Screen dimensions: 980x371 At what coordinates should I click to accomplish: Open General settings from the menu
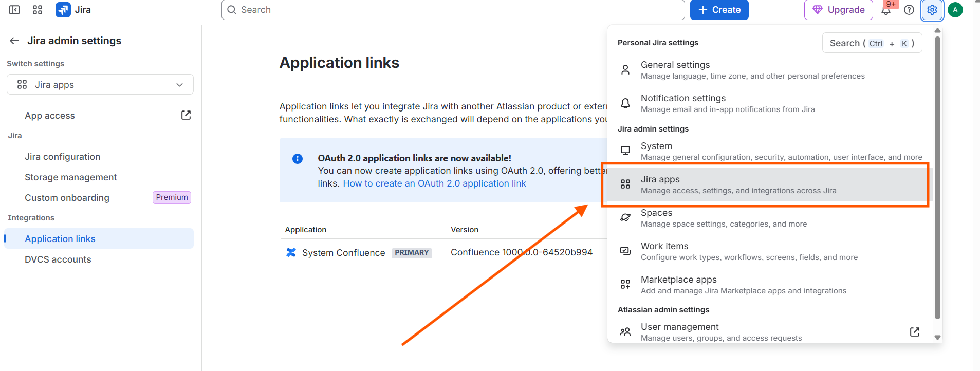tap(770, 70)
